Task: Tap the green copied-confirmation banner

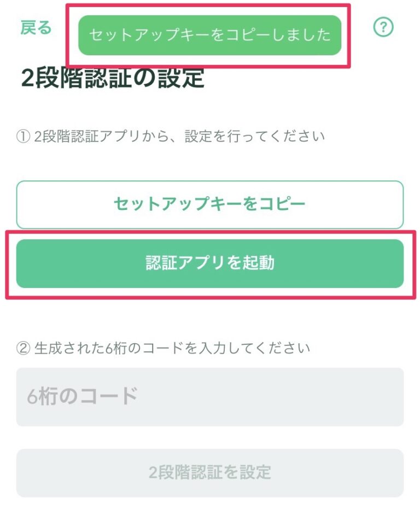Action: coord(209,35)
